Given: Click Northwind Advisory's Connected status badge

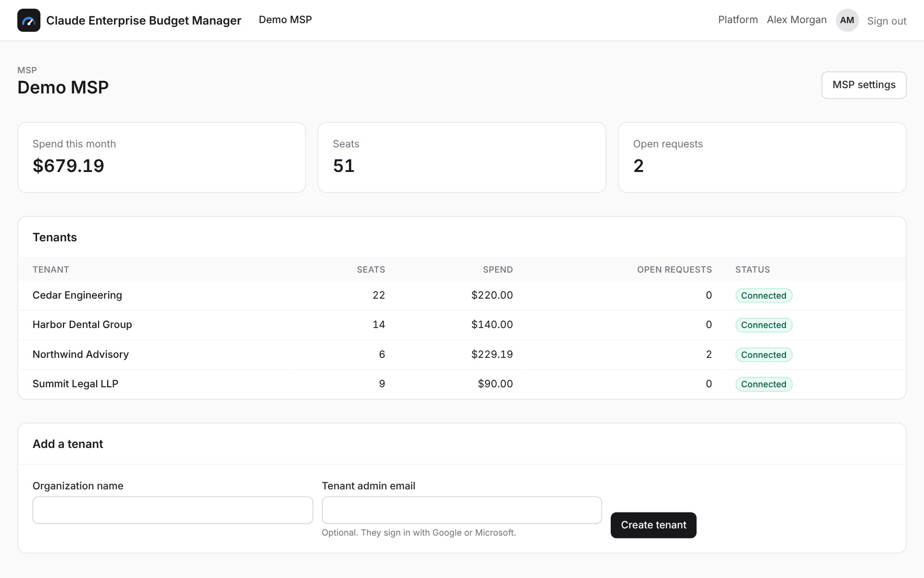Looking at the screenshot, I should click(764, 355).
